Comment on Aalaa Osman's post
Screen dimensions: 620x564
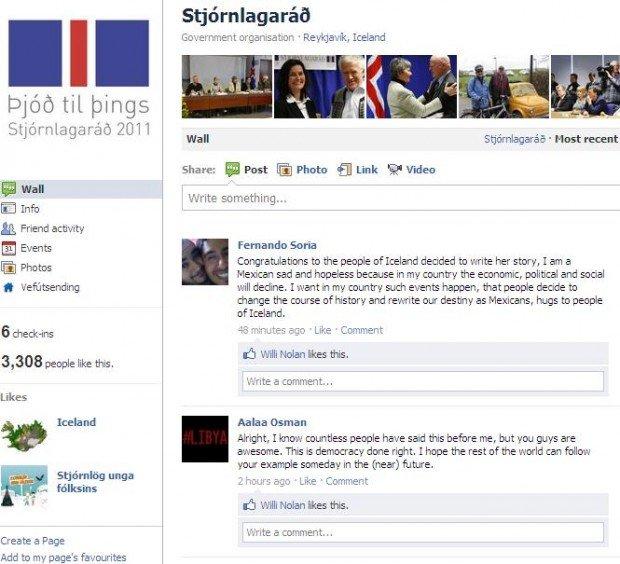click(x=346, y=481)
